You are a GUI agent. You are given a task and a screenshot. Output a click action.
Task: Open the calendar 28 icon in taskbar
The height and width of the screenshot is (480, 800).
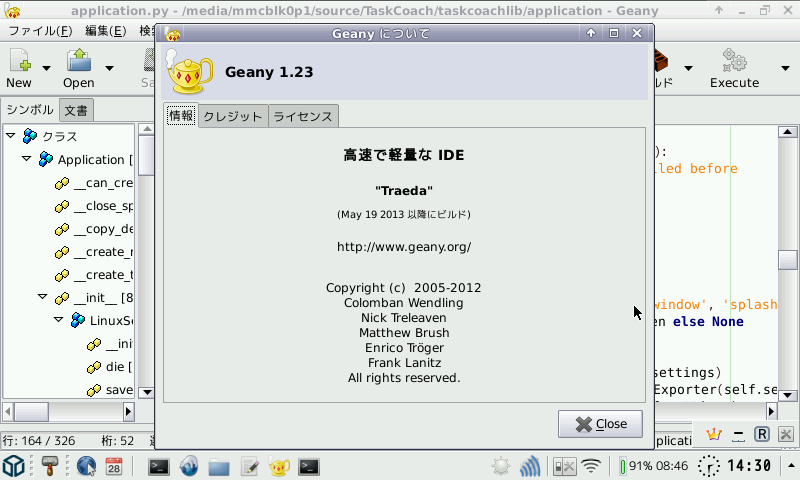coord(114,466)
